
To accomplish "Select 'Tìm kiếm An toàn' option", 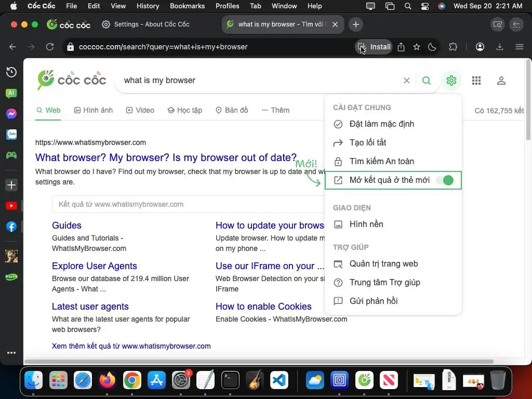I will click(393, 162).
